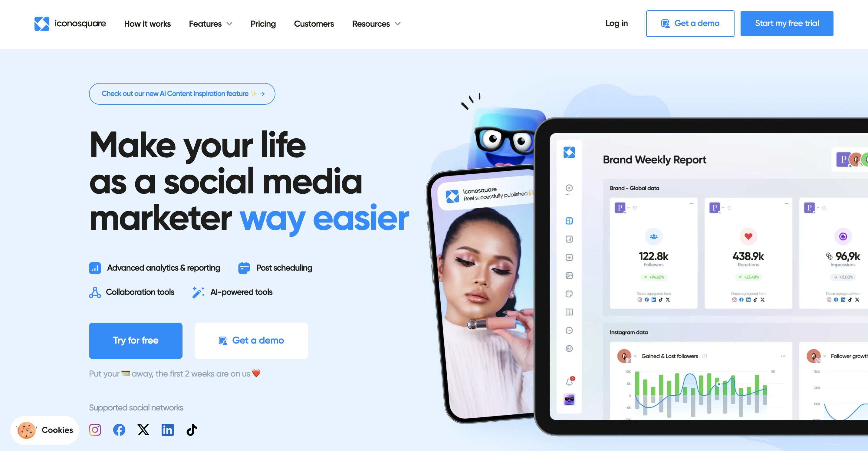Click the Try for free button

point(136,340)
